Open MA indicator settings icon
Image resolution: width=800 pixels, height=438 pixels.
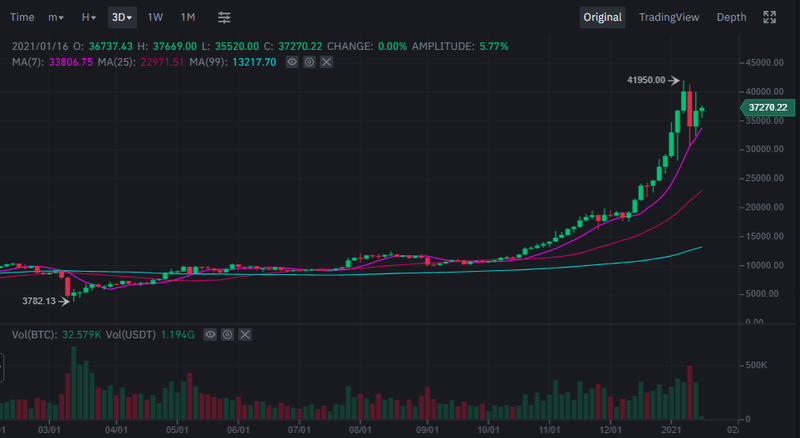pos(309,62)
